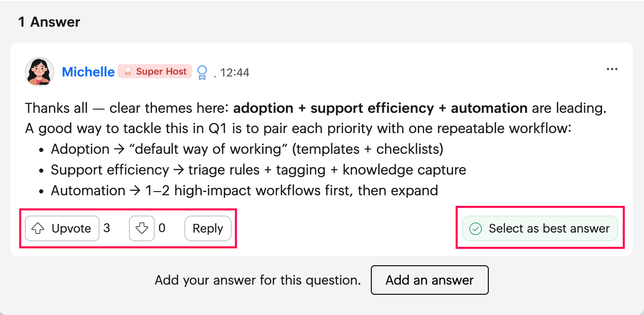Click the 12:44 timestamp
The height and width of the screenshot is (315, 644).
(235, 73)
